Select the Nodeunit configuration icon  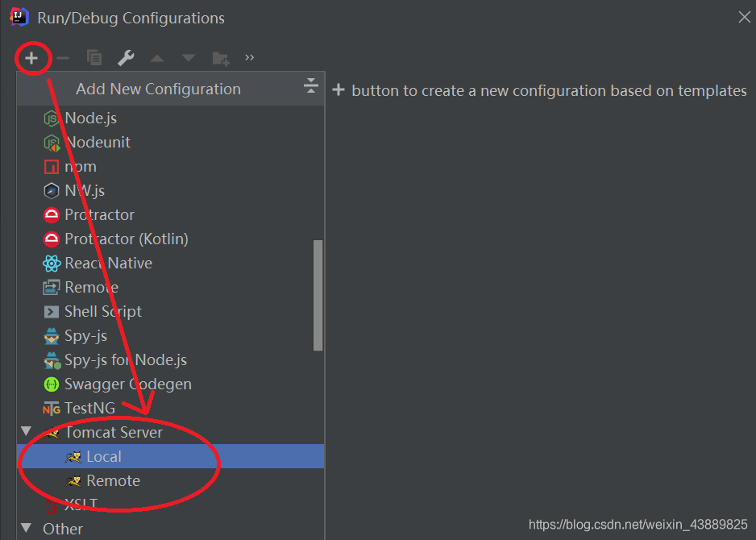(52, 143)
